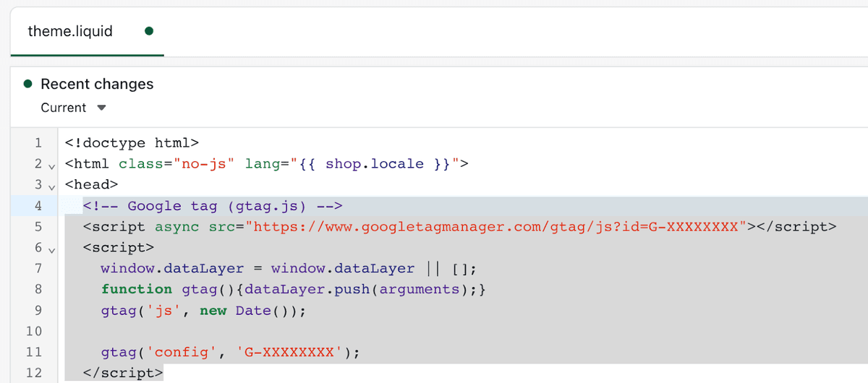This screenshot has width=868, height=383.
Task: Select line number 9 in the gutter
Action: click(x=38, y=311)
